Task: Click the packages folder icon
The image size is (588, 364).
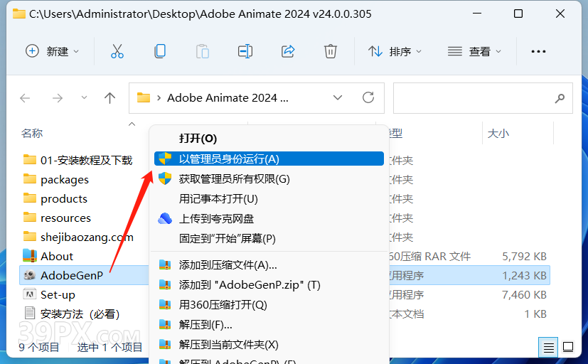Action: coord(30,179)
